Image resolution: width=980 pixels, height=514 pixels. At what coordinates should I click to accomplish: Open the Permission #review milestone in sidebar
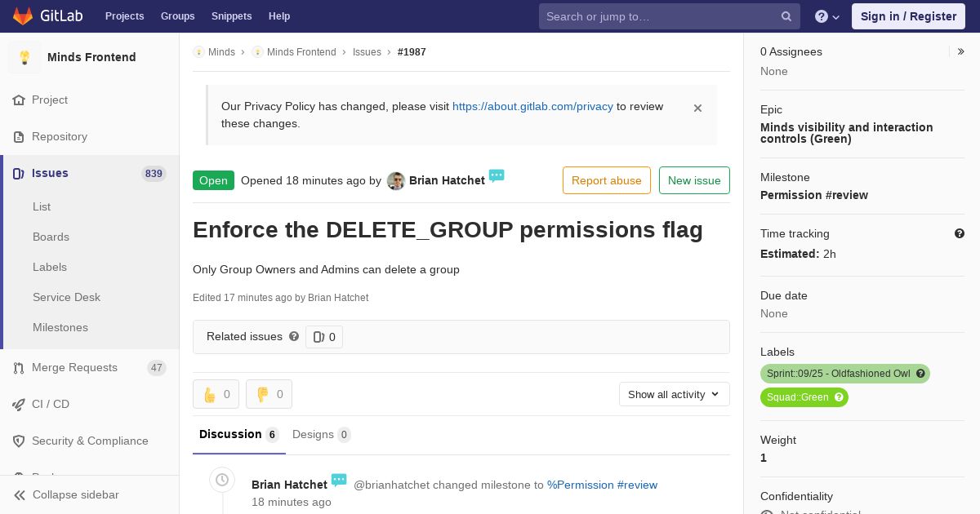pyautogui.click(x=814, y=195)
